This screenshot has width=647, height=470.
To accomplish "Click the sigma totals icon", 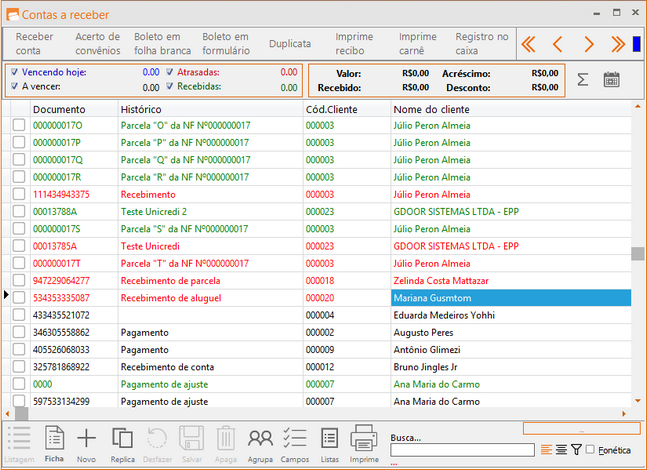I will 582,79.
